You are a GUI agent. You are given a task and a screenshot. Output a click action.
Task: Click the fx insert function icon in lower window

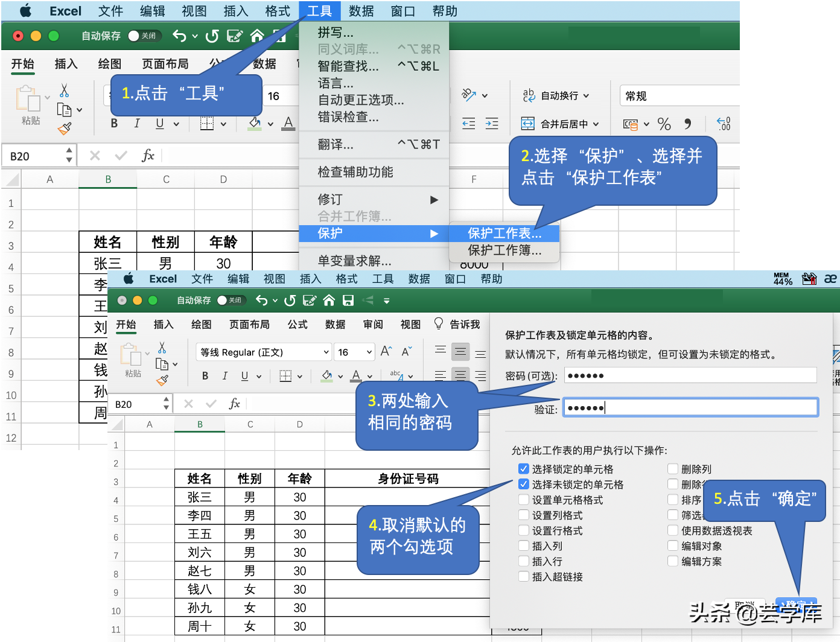coord(235,404)
